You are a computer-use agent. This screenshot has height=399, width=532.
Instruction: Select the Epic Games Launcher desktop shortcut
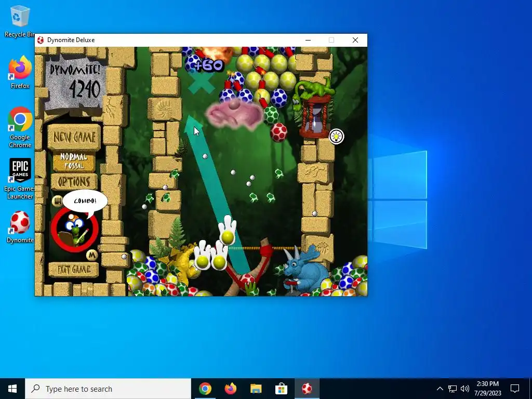point(20,179)
